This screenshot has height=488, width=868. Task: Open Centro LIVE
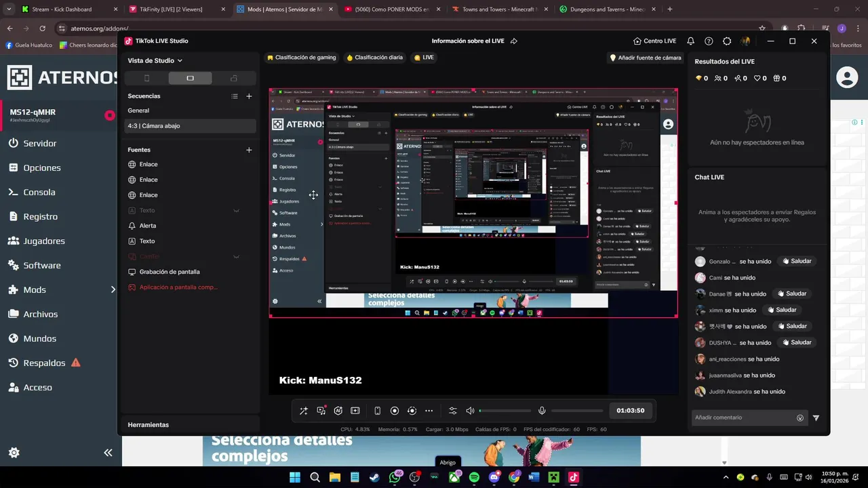[654, 41]
